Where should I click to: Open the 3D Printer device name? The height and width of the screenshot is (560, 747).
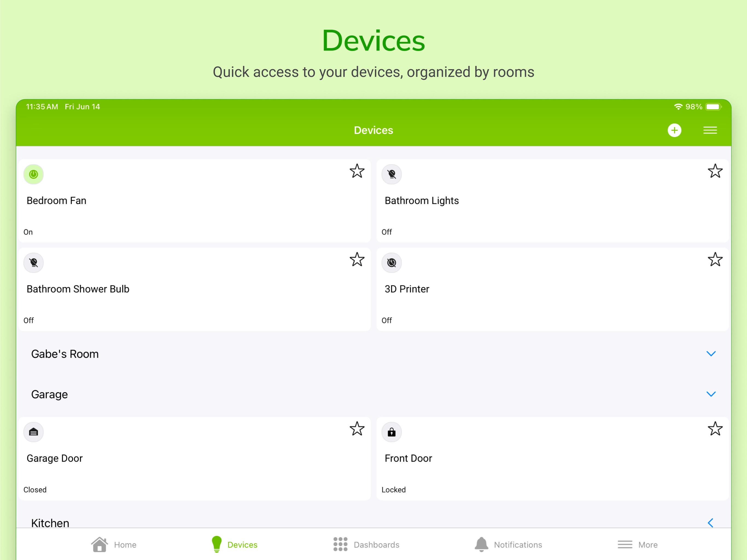(x=407, y=289)
